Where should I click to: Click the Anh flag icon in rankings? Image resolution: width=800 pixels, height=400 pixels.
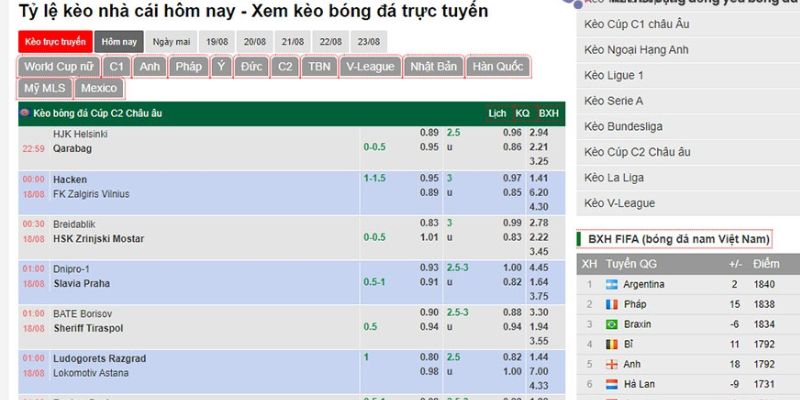611,364
